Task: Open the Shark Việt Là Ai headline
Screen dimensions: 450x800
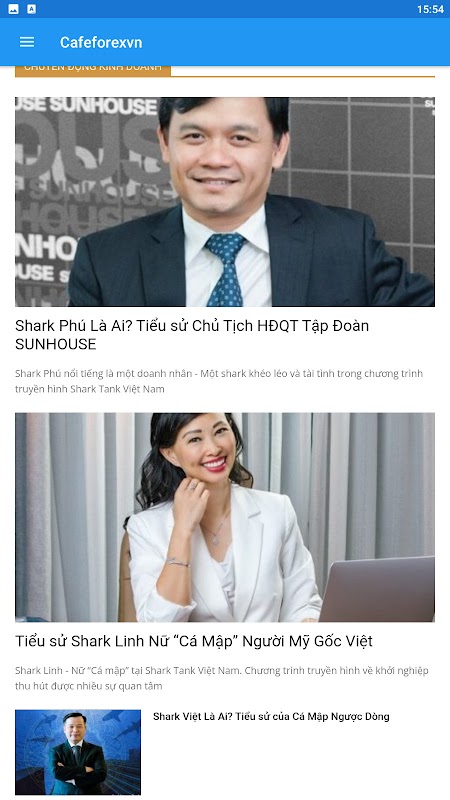Action: pyautogui.click(x=271, y=716)
